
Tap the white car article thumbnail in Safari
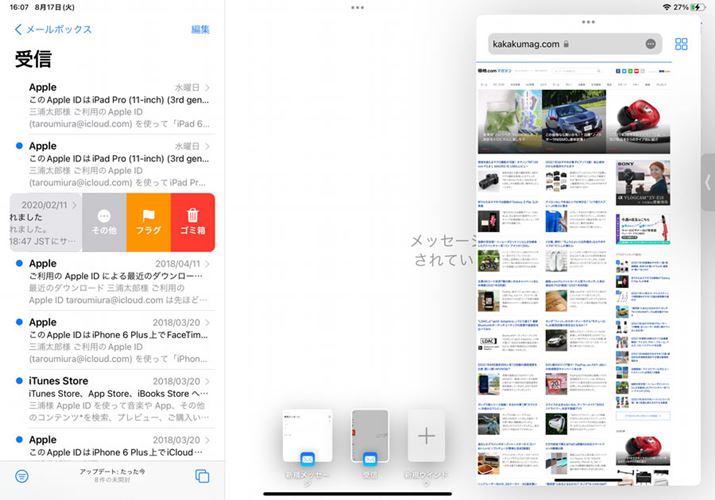coord(556,341)
